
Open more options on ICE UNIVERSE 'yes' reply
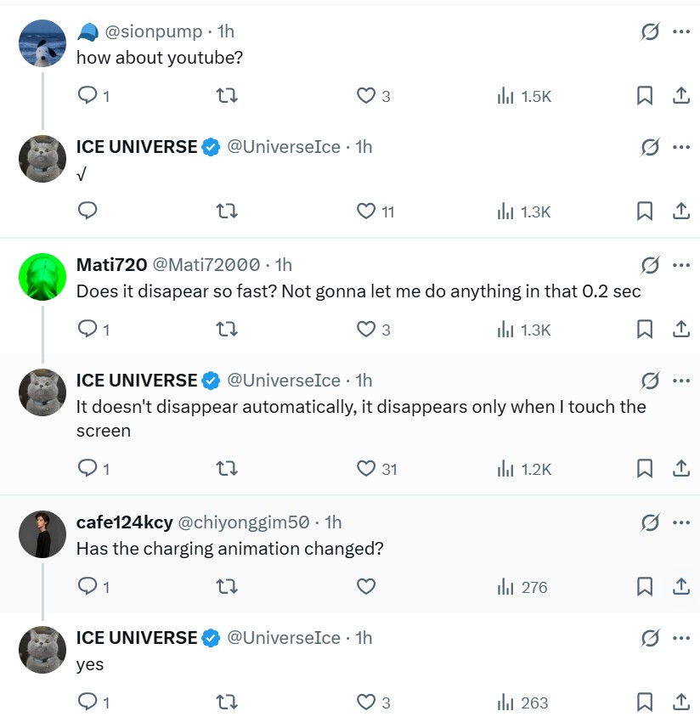pyautogui.click(x=680, y=638)
